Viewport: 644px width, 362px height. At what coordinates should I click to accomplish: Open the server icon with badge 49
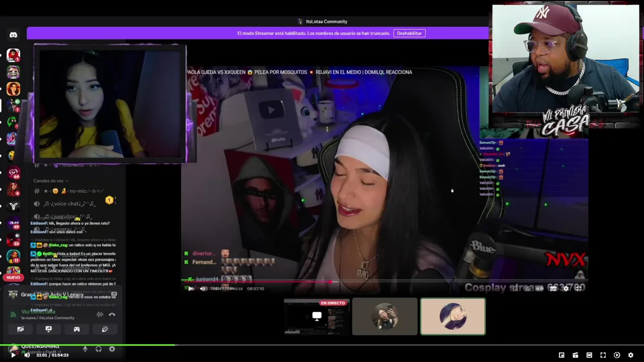tap(14, 223)
